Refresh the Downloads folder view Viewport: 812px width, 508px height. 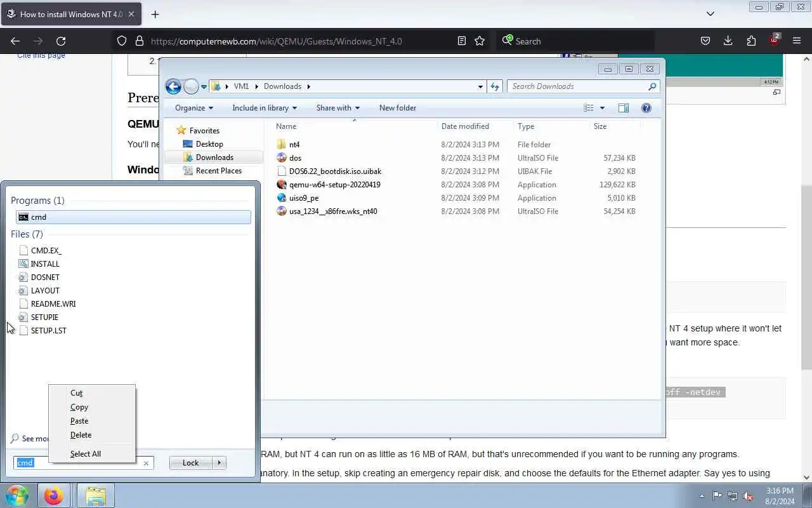495,86
